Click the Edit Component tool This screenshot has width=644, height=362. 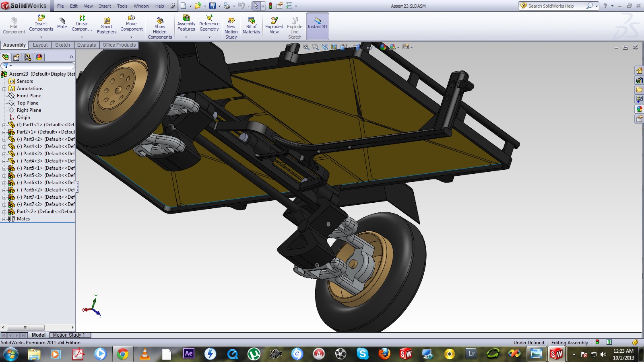14,26
